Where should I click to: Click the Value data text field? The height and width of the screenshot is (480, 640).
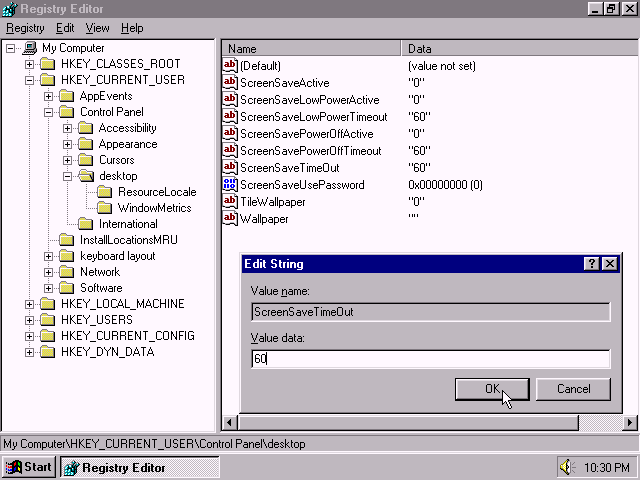pos(430,358)
